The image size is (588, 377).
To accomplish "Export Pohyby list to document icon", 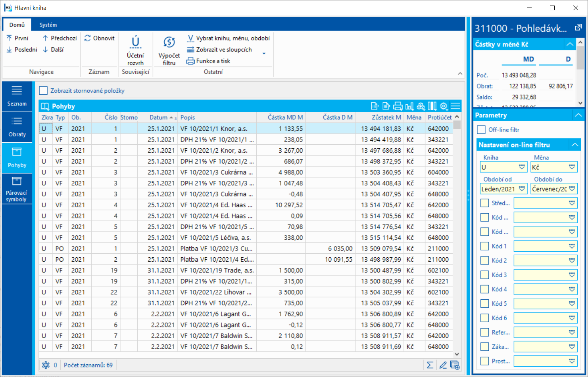I will (386, 106).
